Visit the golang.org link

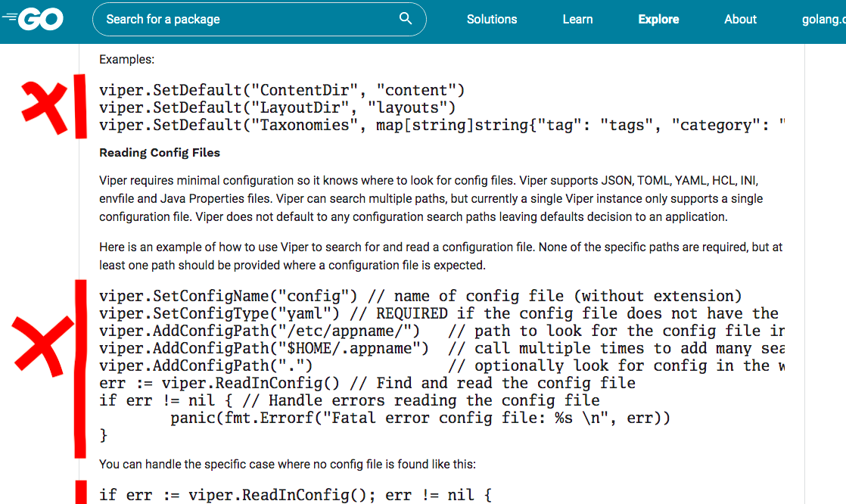(x=824, y=19)
